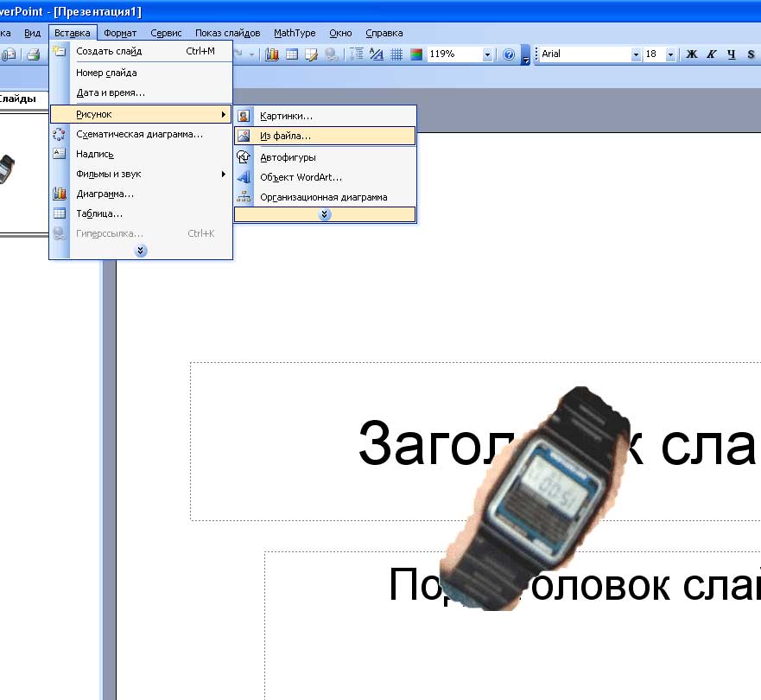Toggle text shadow S formatting
Viewport: 761px width, 700px height.
751,54
